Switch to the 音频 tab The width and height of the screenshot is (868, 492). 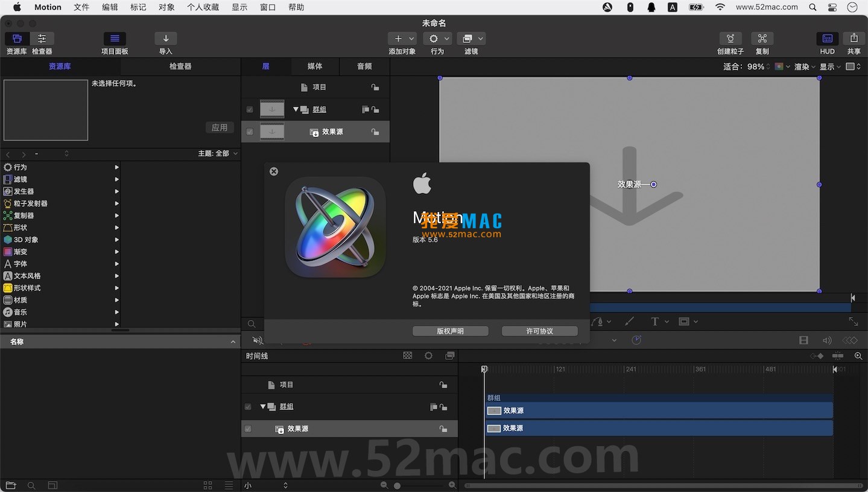click(x=364, y=66)
